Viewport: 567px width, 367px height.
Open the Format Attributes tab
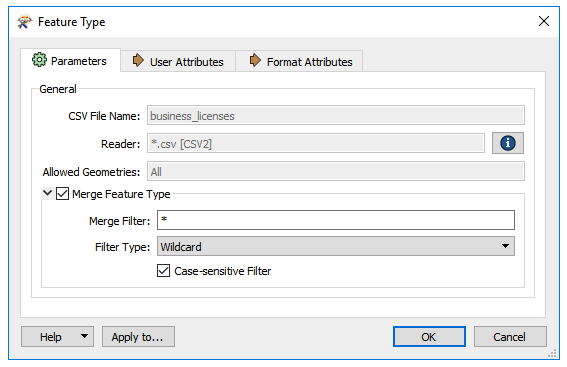(x=299, y=61)
